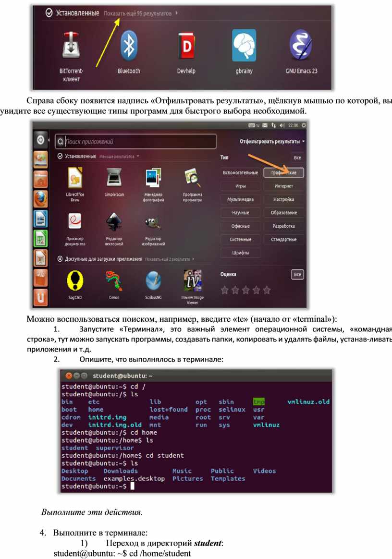Viewport: 392px width, 559px height.
Task: Select Cenon downloadable app
Action: click(x=114, y=280)
